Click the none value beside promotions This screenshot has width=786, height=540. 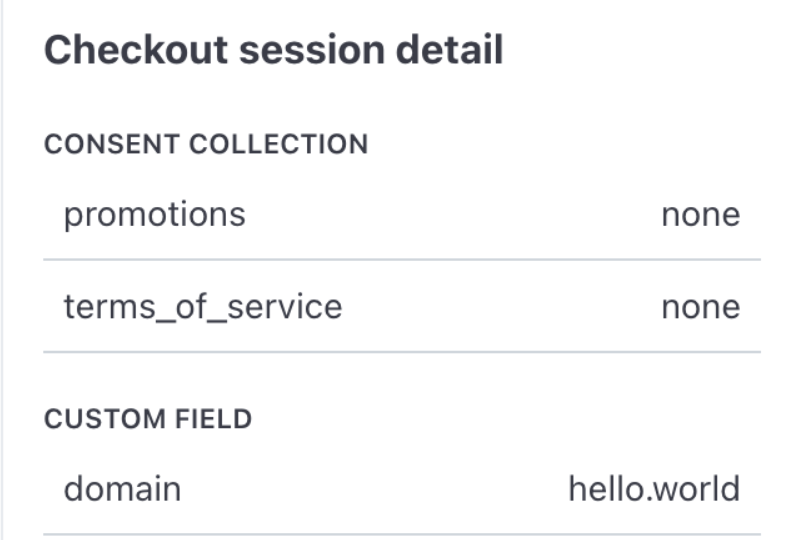point(700,214)
